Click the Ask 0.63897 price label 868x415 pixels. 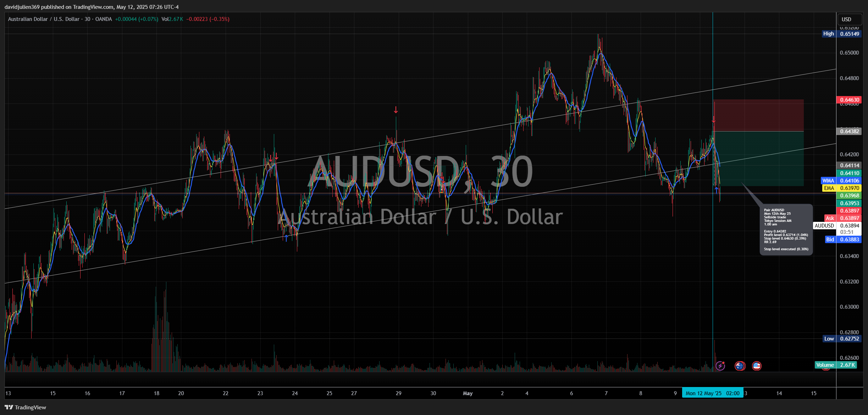point(843,218)
